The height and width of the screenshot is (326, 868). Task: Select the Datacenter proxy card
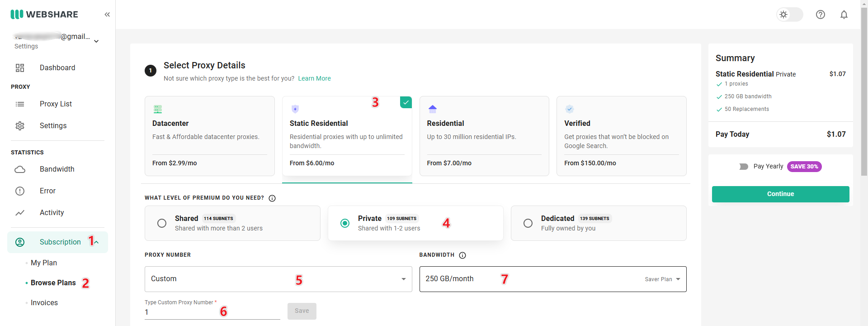(209, 136)
